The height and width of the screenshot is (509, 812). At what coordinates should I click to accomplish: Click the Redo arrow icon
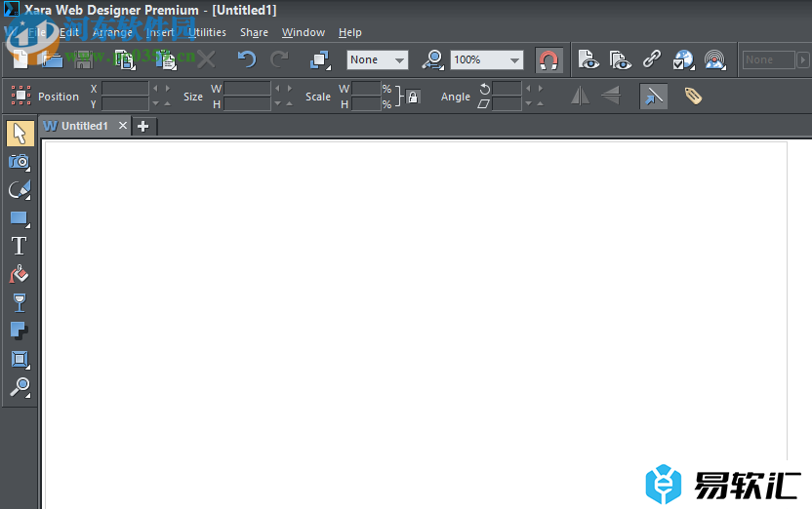click(x=280, y=59)
